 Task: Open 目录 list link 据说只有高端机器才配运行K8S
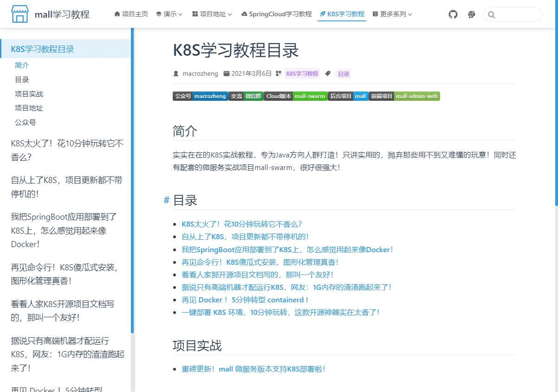[286, 287]
